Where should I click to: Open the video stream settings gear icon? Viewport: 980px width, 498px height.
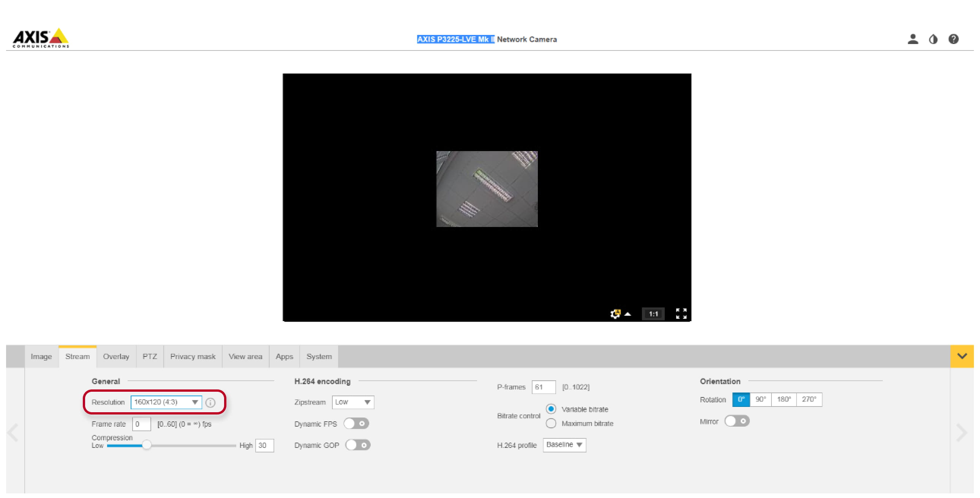point(615,314)
